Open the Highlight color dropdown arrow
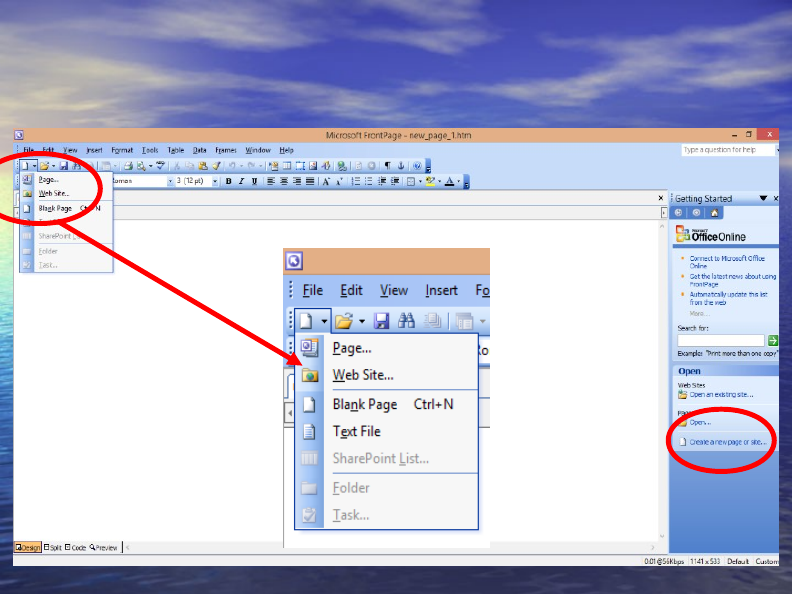Screen dimensions: 792x594 pyautogui.click(x=439, y=181)
